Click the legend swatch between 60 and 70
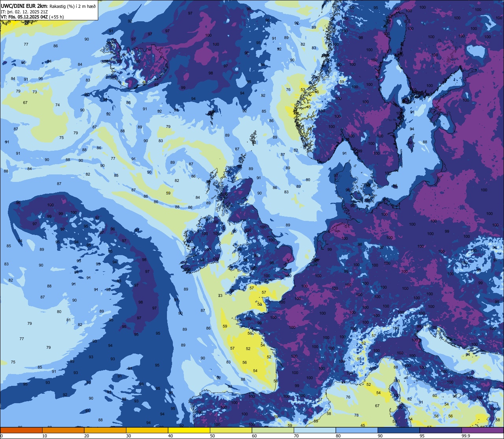 [x=273, y=430]
